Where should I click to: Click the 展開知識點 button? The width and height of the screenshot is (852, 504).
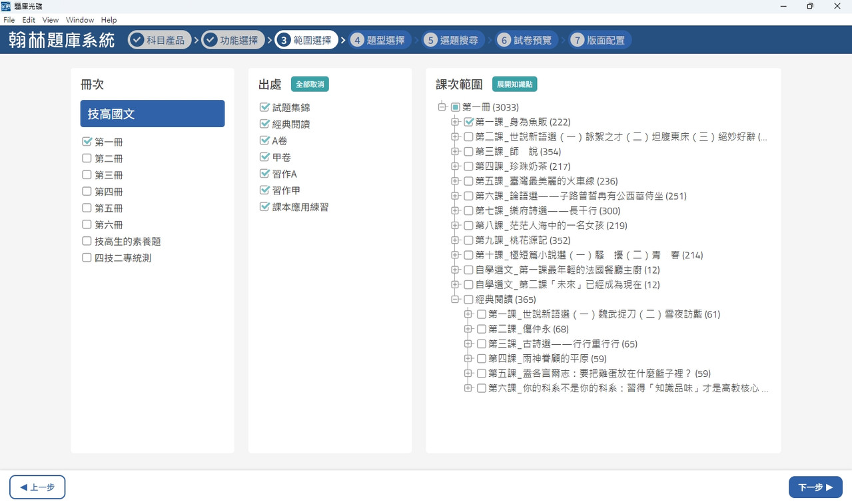[515, 85]
